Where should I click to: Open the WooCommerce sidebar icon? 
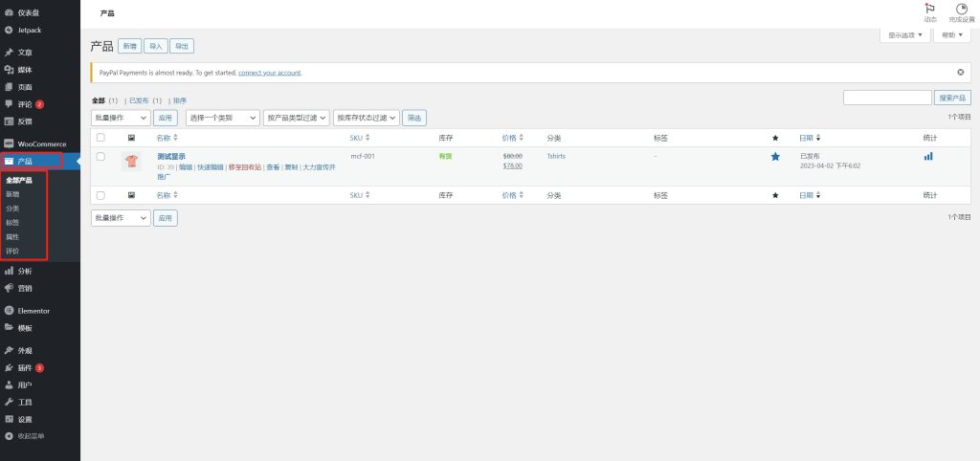(x=9, y=143)
